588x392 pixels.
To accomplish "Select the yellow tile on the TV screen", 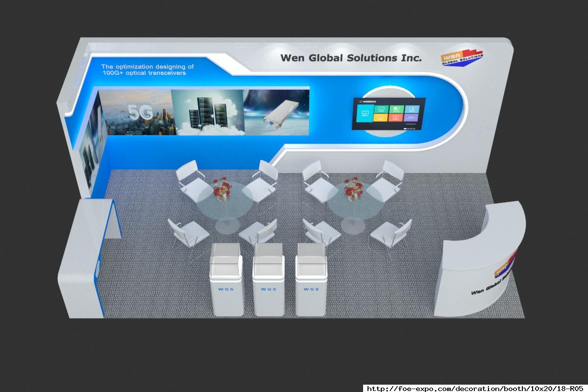I will point(381,118).
